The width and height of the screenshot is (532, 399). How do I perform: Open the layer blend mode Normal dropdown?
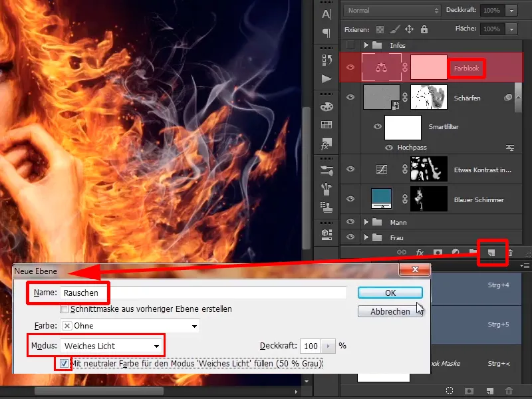coord(392,11)
